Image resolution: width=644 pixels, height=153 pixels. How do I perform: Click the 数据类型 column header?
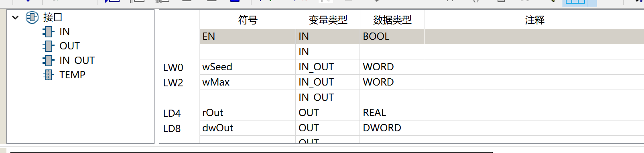[392, 20]
